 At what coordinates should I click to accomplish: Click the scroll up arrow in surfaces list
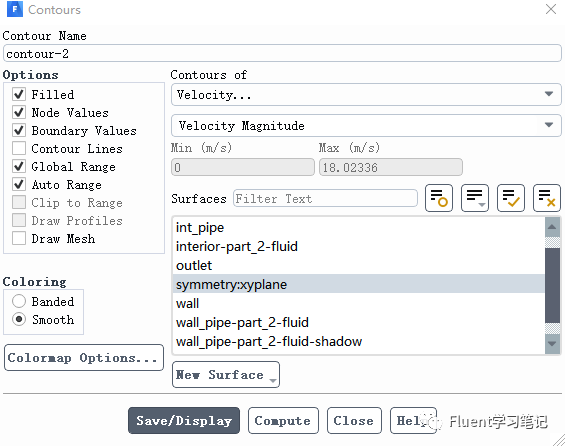tap(552, 227)
